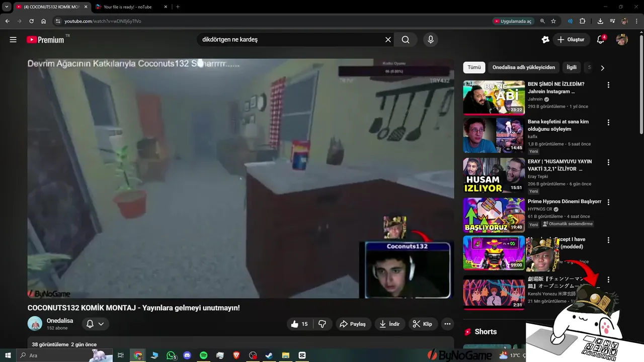
Task: Open a new browser tab
Action: coord(178,7)
